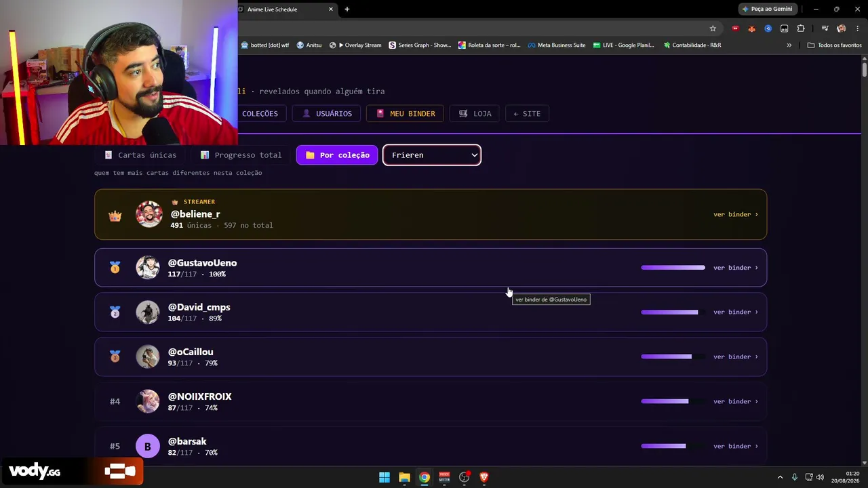Open the Meta Business Suite bookmark
This screenshot has height=488, width=868.
tap(557, 45)
